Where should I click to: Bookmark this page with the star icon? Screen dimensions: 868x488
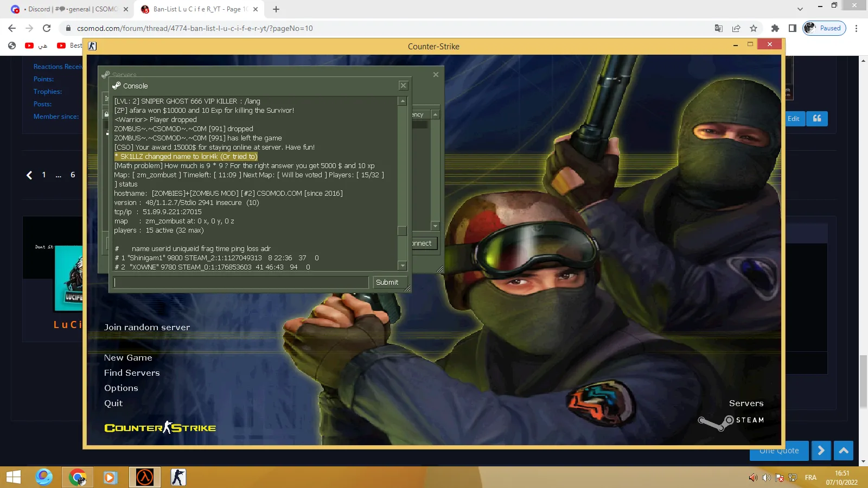pyautogui.click(x=754, y=28)
